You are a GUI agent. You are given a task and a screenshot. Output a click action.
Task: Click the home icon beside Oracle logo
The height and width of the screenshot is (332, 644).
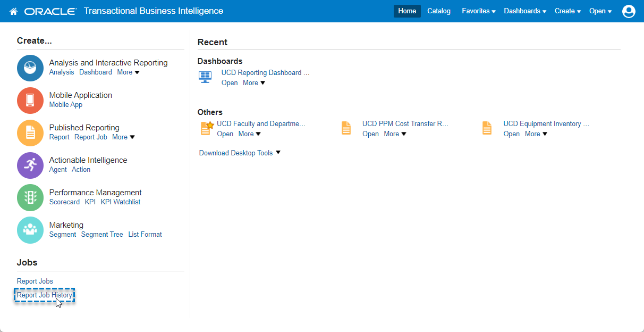click(14, 11)
